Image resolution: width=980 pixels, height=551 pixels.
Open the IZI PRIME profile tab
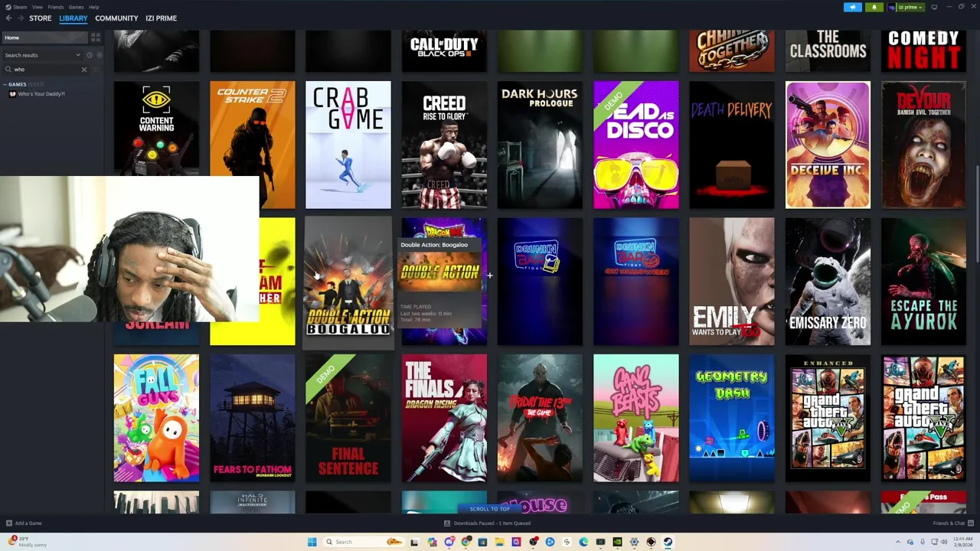161,18
